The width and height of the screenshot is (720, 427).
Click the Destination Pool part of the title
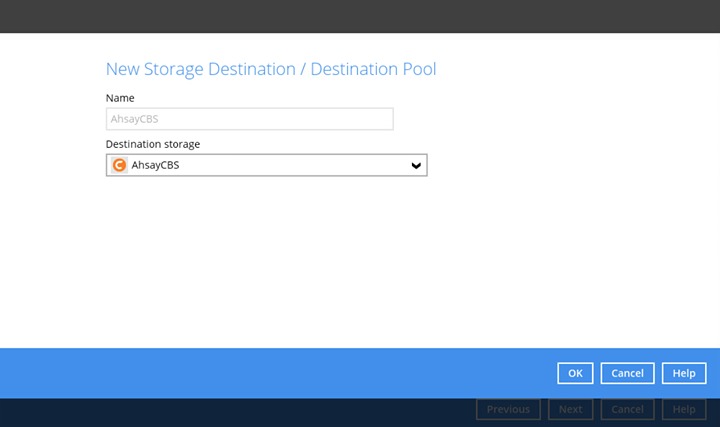coord(373,69)
